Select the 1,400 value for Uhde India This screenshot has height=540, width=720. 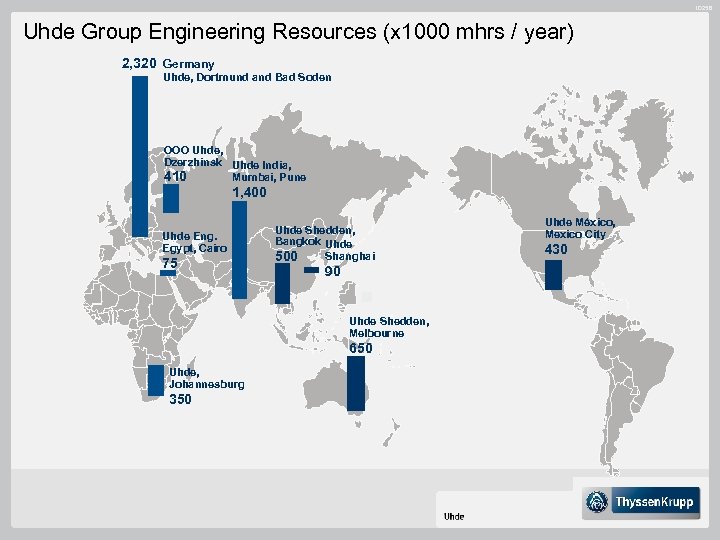(x=249, y=192)
